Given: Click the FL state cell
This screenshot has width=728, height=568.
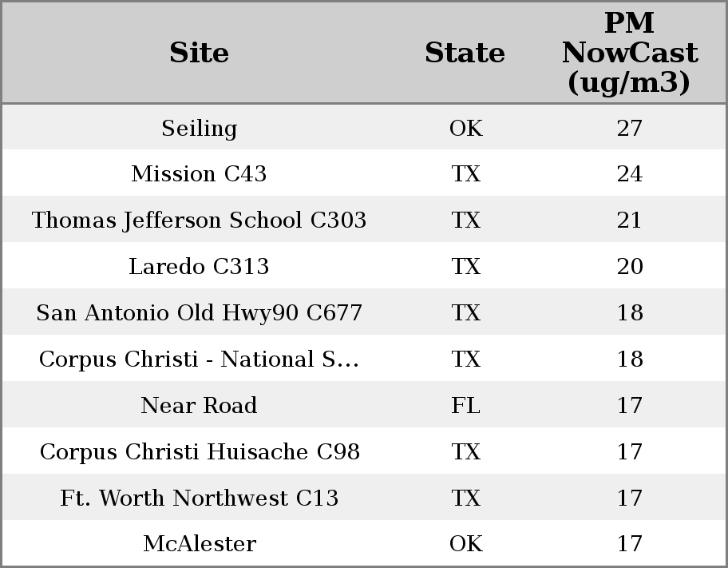Looking at the screenshot, I should (465, 406).
